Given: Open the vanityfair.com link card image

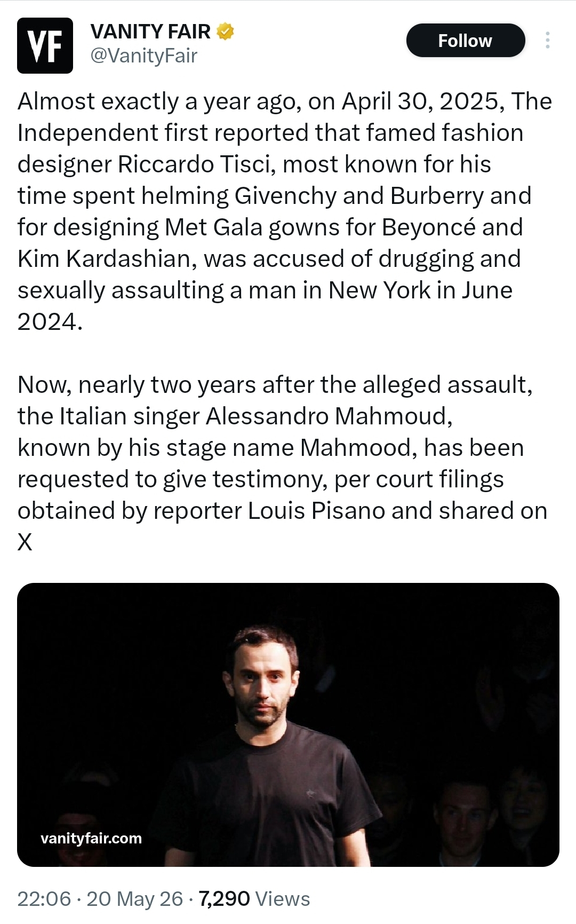Looking at the screenshot, I should click(x=288, y=724).
